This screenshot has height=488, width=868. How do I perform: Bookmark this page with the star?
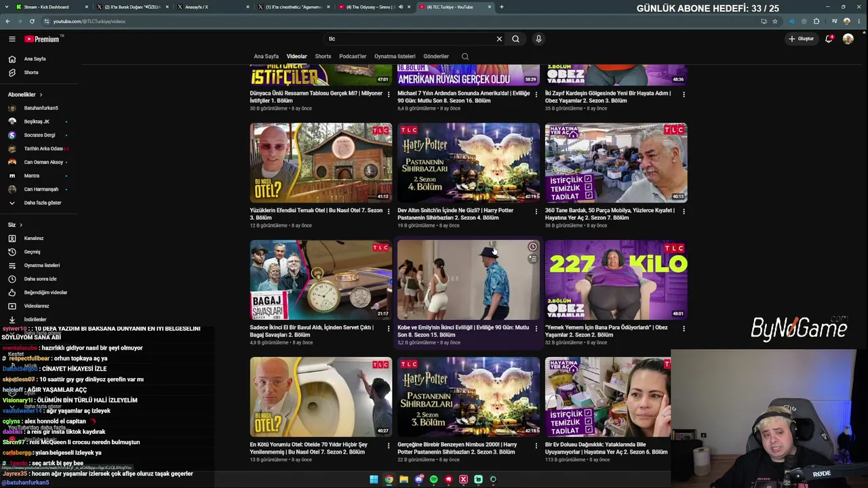click(x=775, y=21)
